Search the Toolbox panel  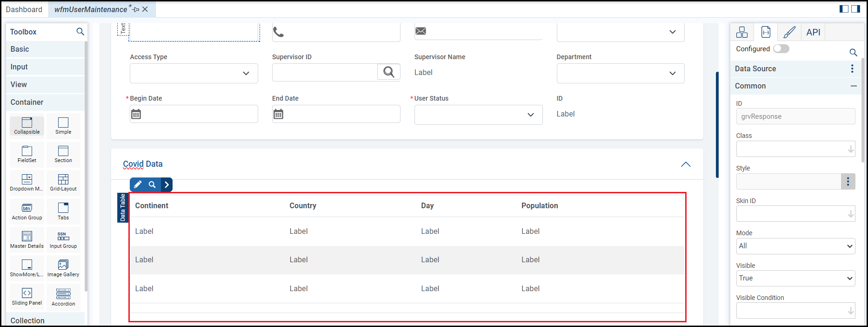[80, 32]
